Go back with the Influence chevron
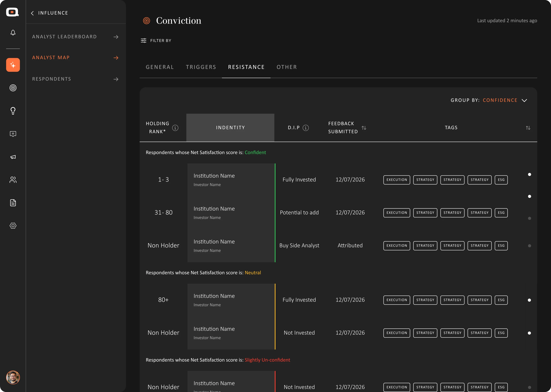 click(x=32, y=13)
